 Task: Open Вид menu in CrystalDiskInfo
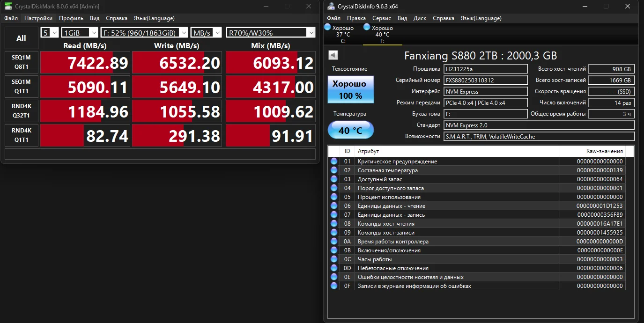coord(402,18)
